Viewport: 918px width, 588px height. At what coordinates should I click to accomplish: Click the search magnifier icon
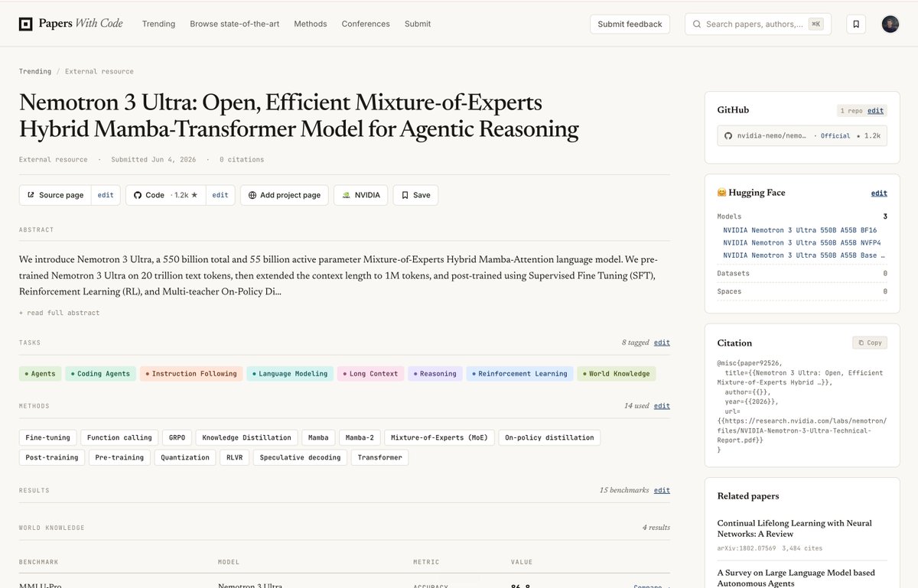697,24
